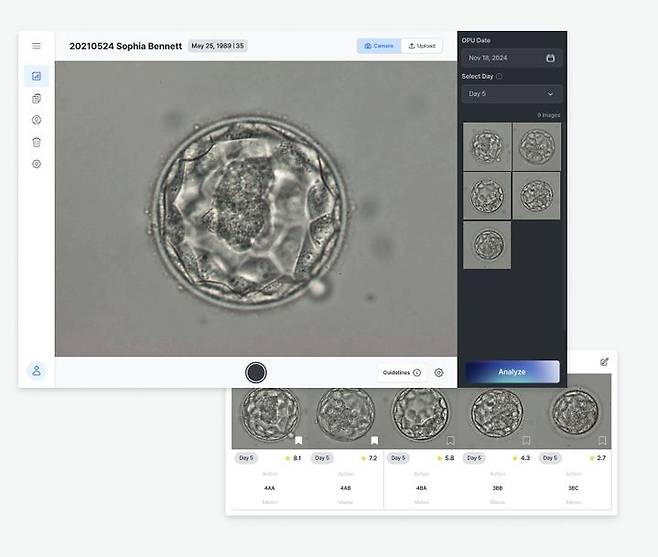Select the second embryo thumbnail in dark panel

tap(536, 146)
